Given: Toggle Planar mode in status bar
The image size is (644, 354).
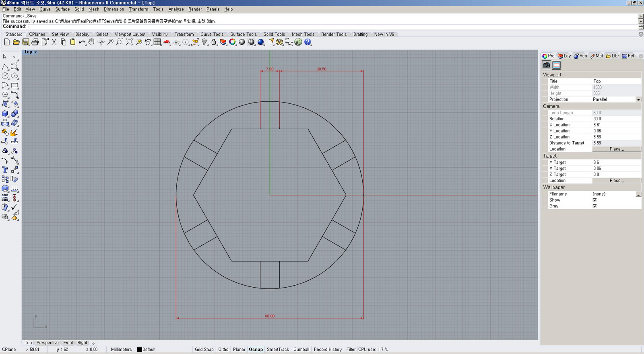Looking at the screenshot, I should 239,350.
